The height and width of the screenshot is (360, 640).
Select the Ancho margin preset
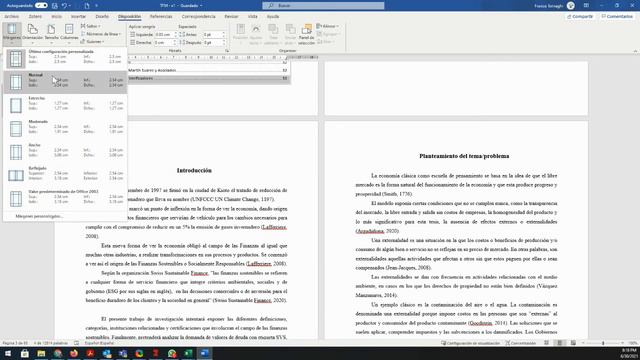click(x=65, y=152)
